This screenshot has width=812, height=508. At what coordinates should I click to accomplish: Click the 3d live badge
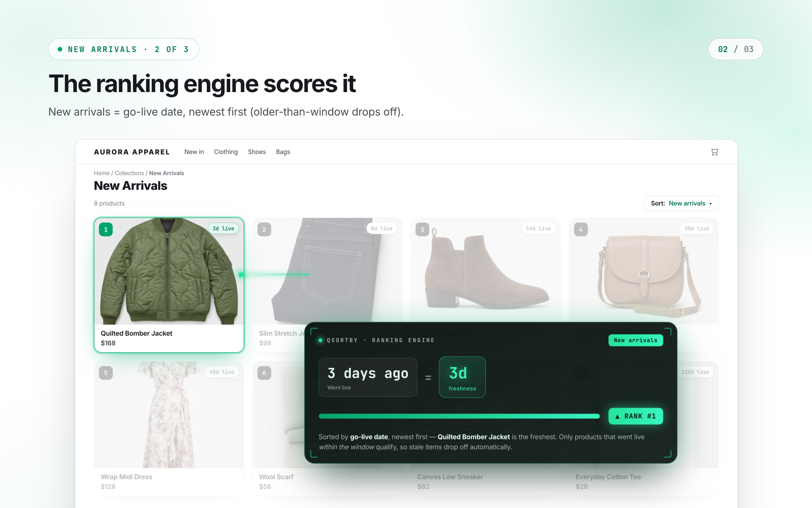224,229
